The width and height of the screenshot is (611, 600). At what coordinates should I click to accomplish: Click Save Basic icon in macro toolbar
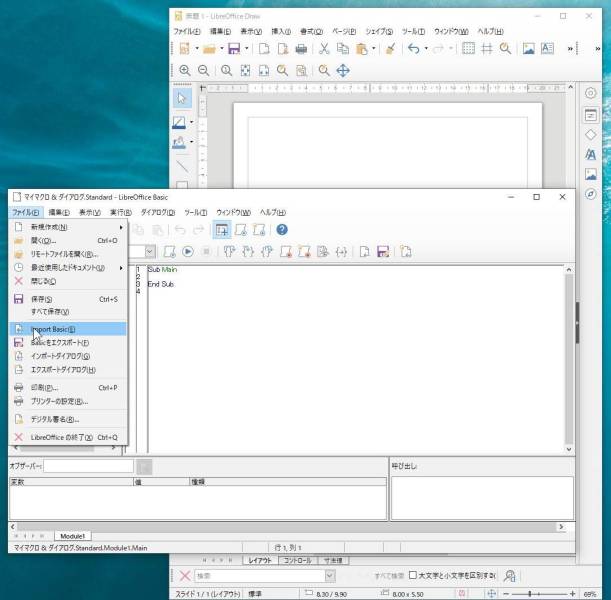383,252
